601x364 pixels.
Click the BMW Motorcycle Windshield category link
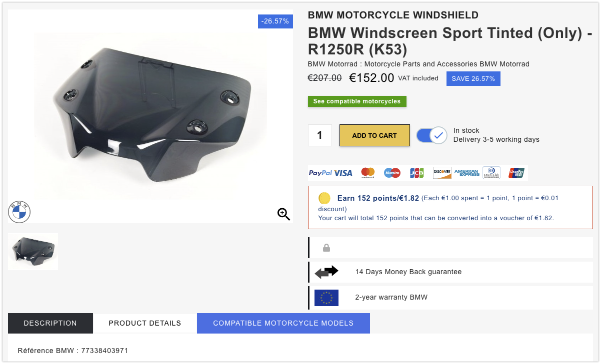[x=393, y=15]
